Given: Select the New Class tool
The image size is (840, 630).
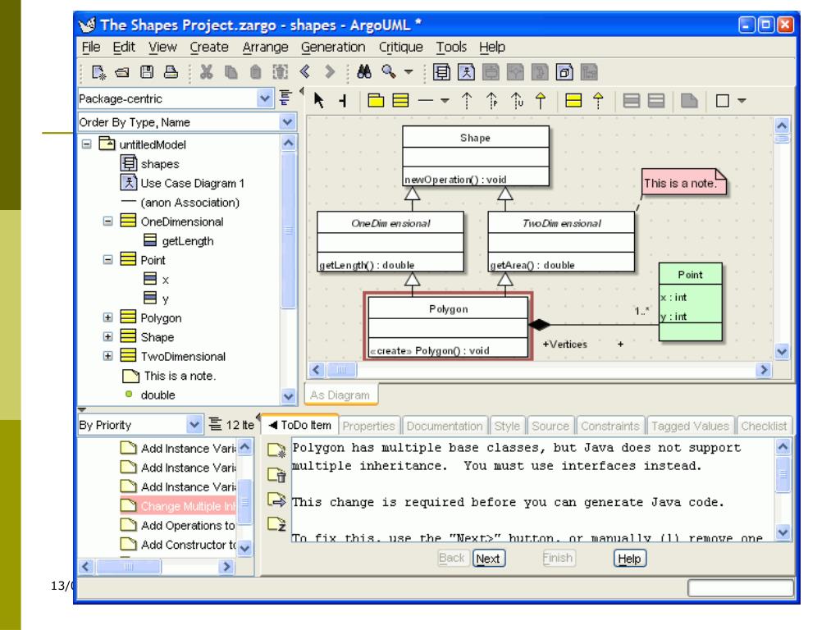Looking at the screenshot, I should coord(400,100).
